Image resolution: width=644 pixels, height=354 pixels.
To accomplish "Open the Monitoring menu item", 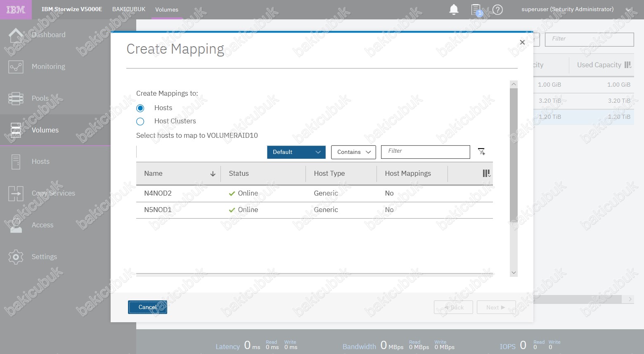I will 48,67.
